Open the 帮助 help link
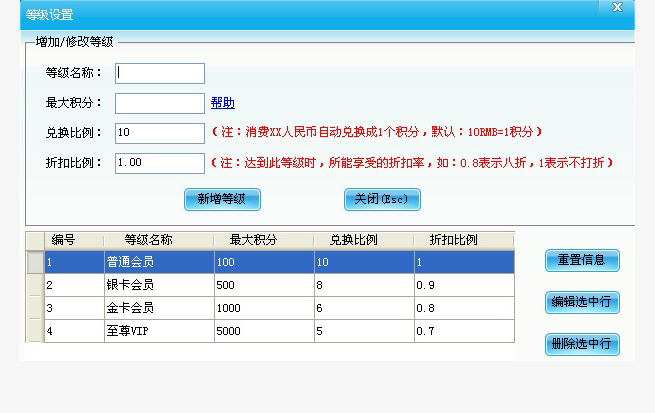Screen dimensions: 655x413 pos(222,103)
